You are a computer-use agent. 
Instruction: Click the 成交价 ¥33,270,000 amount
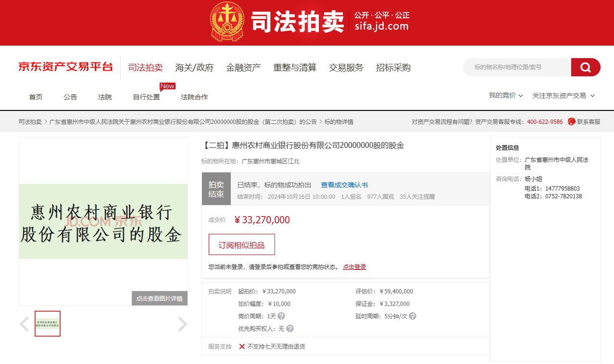(262, 220)
